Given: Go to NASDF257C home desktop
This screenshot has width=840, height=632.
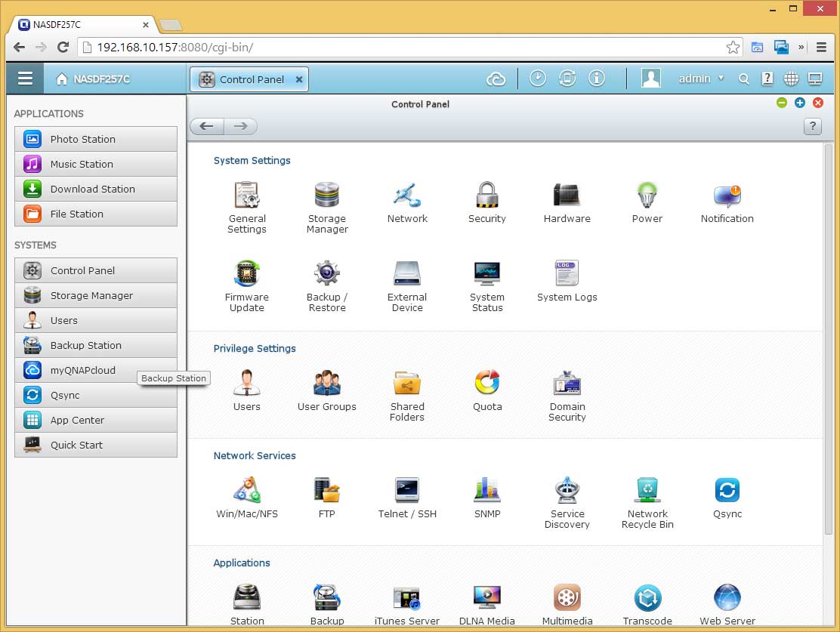Looking at the screenshot, I should tap(93, 79).
